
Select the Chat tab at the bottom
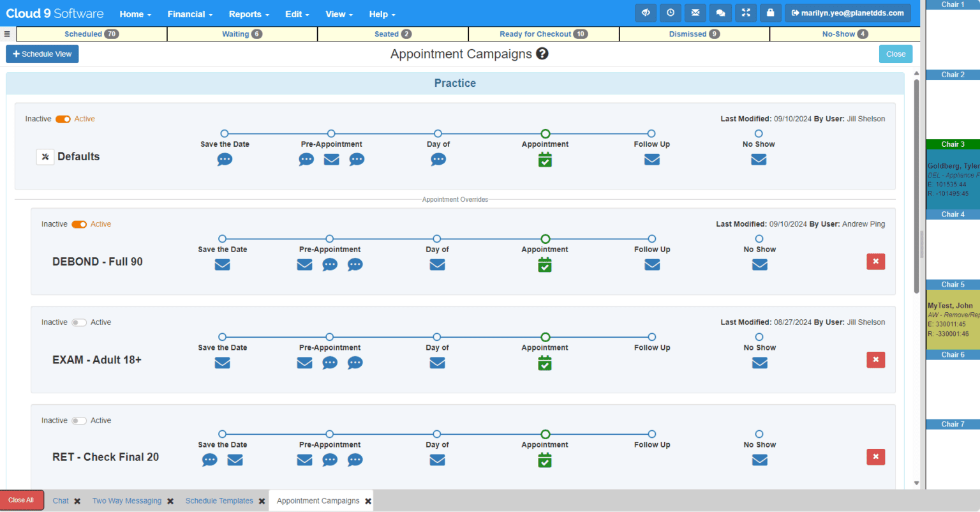click(61, 501)
